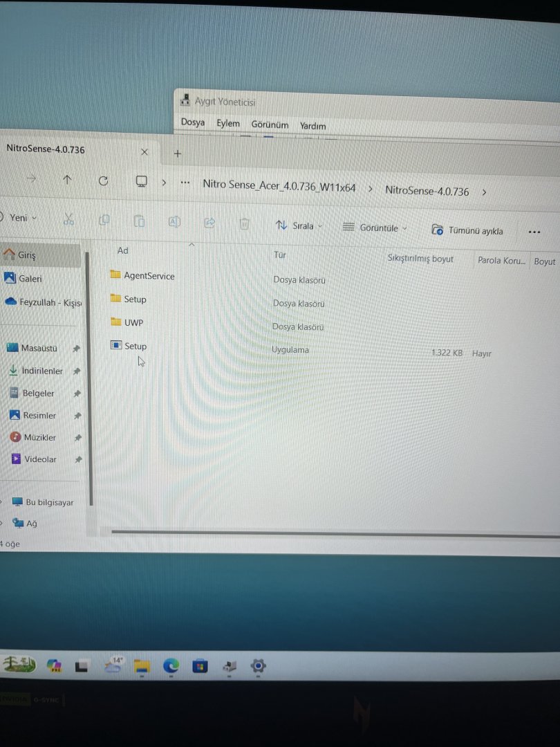This screenshot has width=560, height=747.
Task: Close the NitroSense-4.0.736 tab
Action: [144, 152]
